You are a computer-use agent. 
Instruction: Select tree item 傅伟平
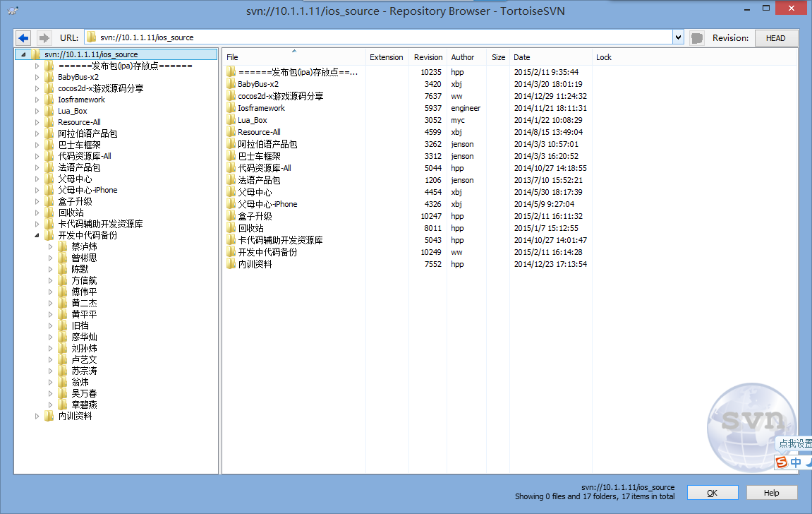click(84, 292)
